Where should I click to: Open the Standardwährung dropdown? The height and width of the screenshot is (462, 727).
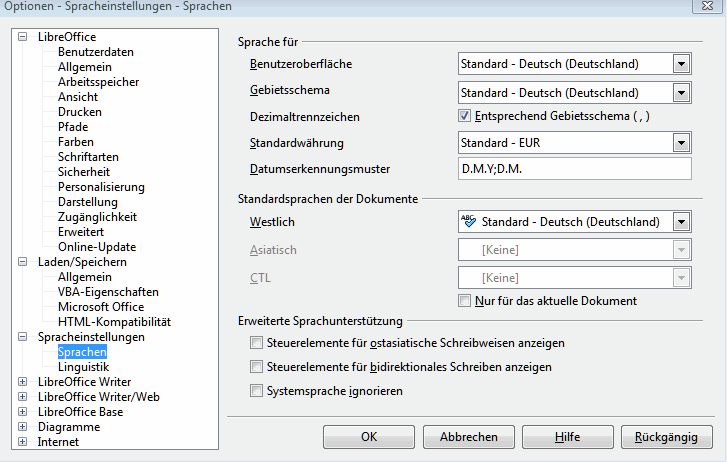coord(681,143)
